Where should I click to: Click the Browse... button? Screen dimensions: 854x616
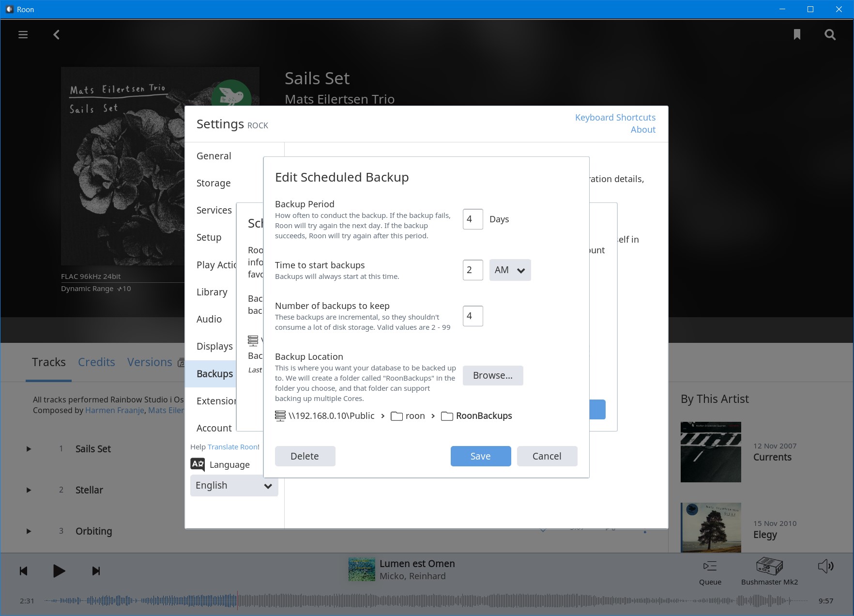click(x=492, y=376)
